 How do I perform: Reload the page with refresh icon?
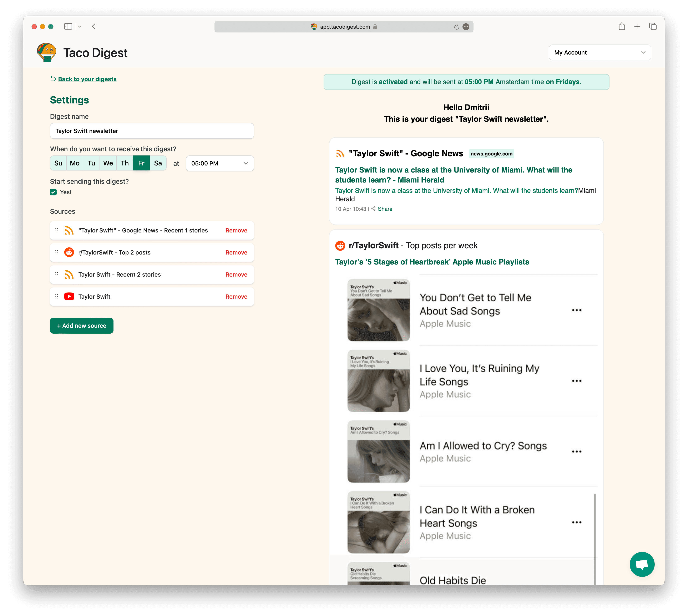[x=456, y=27]
